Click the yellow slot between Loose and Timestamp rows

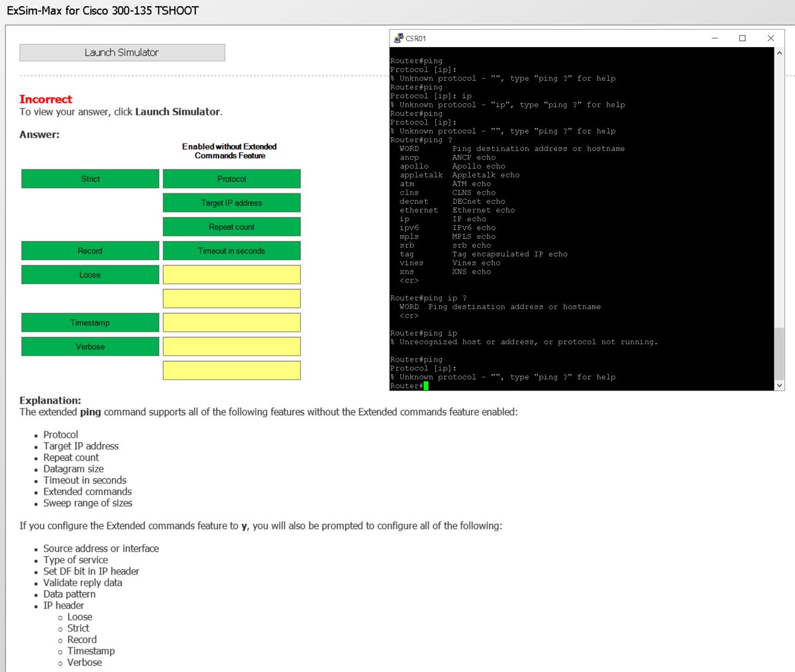coord(232,299)
